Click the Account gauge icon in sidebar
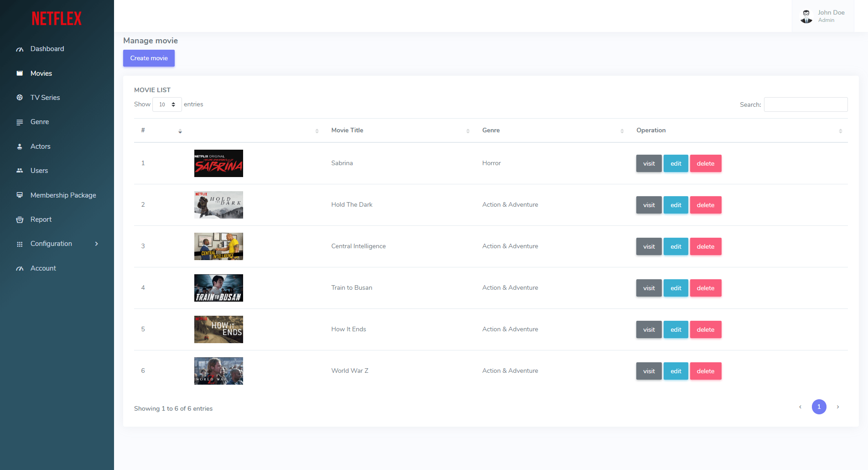868x470 pixels. pyautogui.click(x=20, y=268)
